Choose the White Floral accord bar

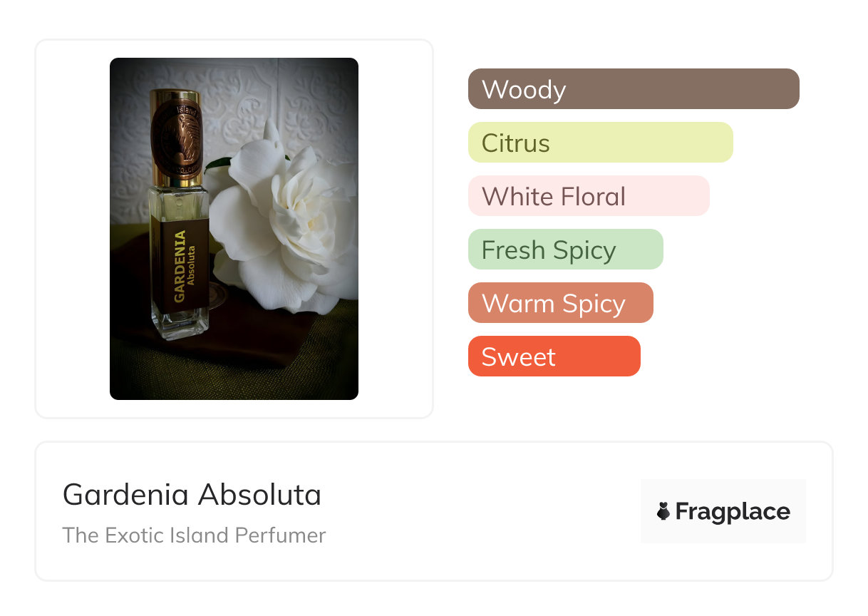tap(589, 196)
